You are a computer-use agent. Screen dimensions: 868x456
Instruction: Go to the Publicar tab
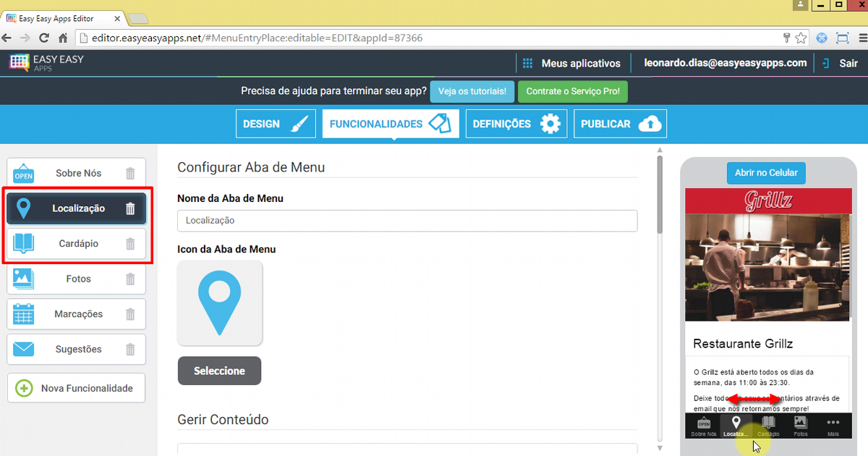[620, 124]
